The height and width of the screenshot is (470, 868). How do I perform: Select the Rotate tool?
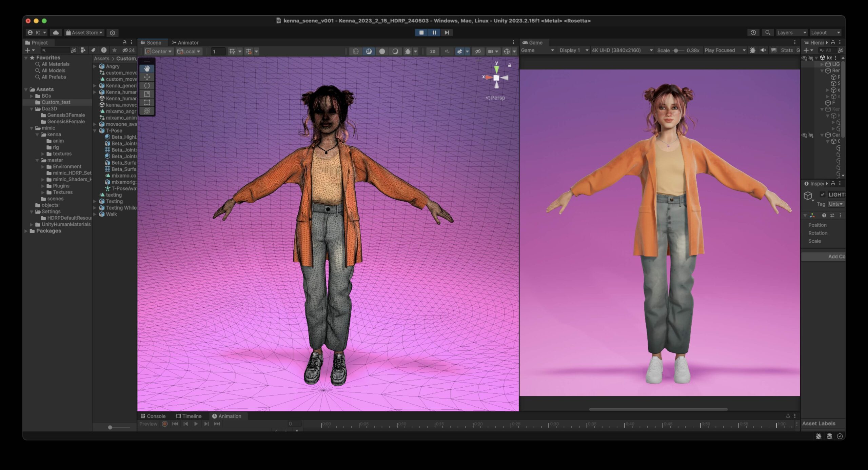(x=147, y=85)
